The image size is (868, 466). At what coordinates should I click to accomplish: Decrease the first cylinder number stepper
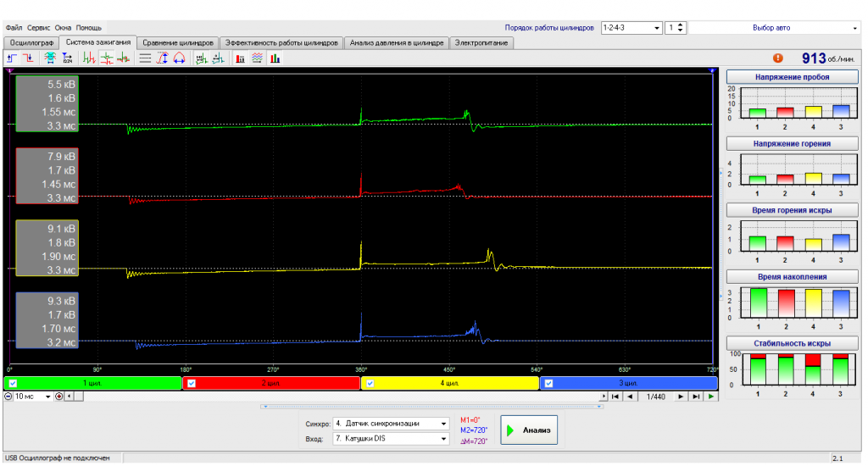[681, 31]
